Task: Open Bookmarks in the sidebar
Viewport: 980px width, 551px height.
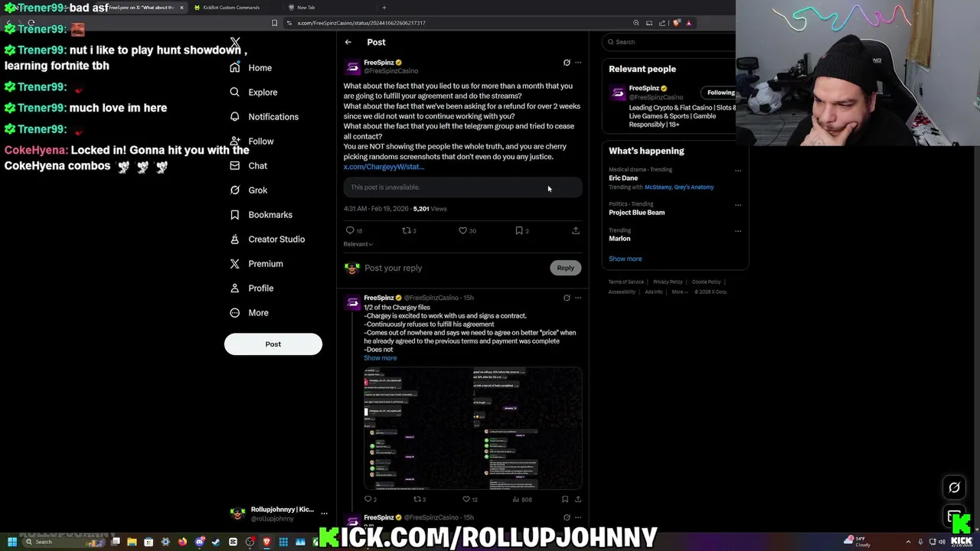Action: tap(261, 215)
